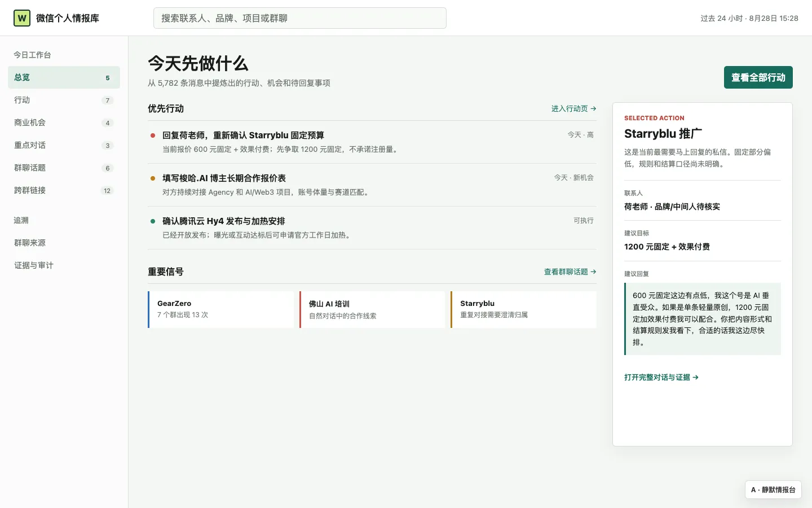Click the suggested reply text block

coord(703,319)
